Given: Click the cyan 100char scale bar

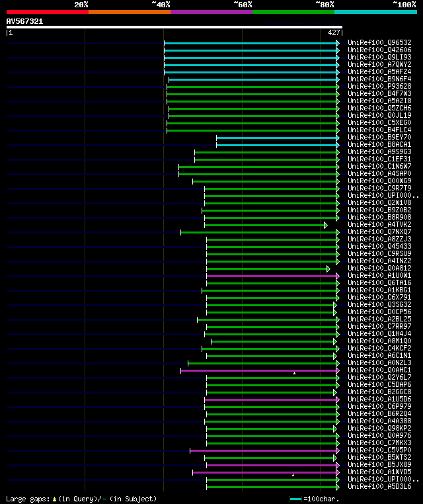Looking at the screenshot, I should point(295,499).
